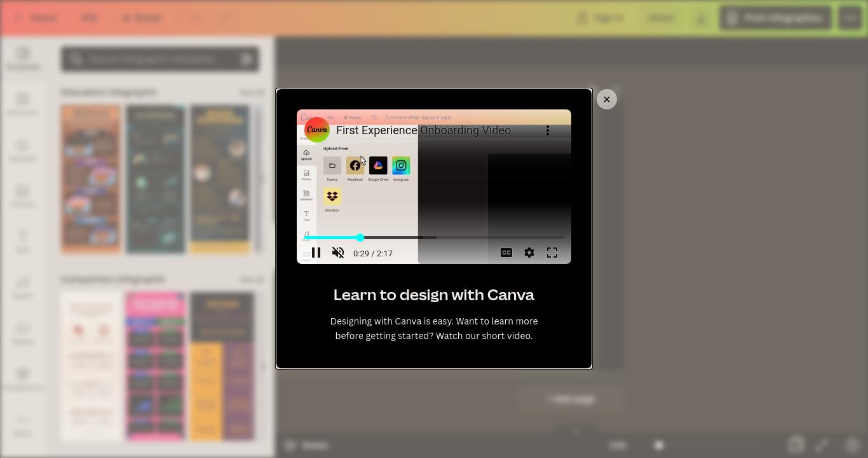The height and width of the screenshot is (458, 868).
Task: Click the Add page button below the canvas
Action: click(x=571, y=399)
